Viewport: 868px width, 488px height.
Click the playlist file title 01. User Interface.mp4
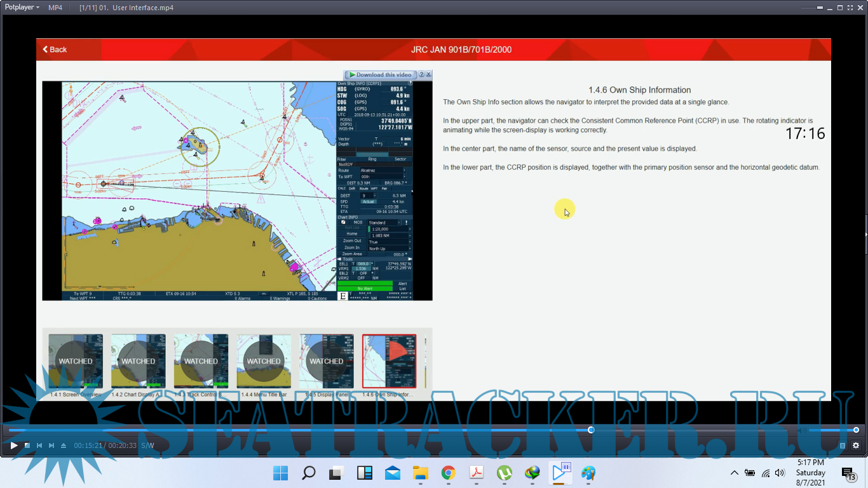126,8
